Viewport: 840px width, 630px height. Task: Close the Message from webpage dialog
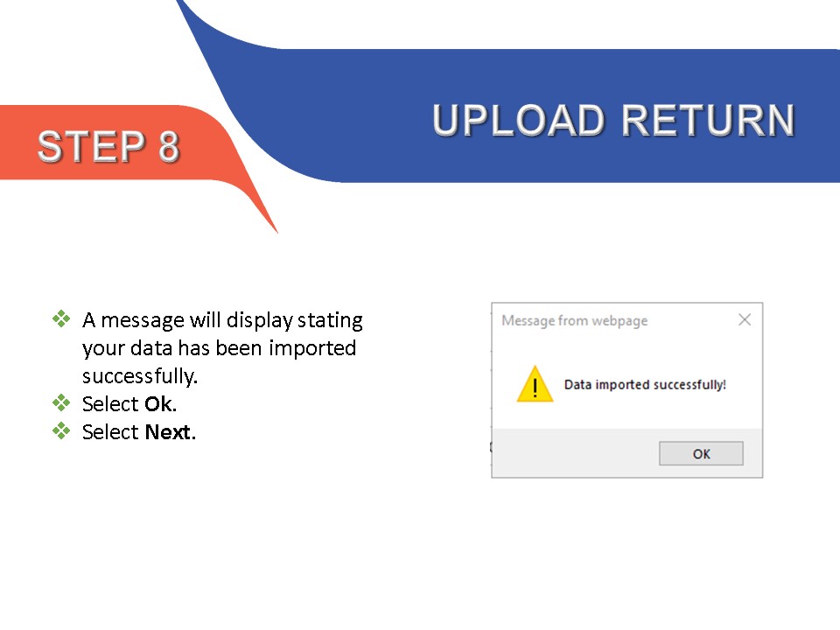744,320
